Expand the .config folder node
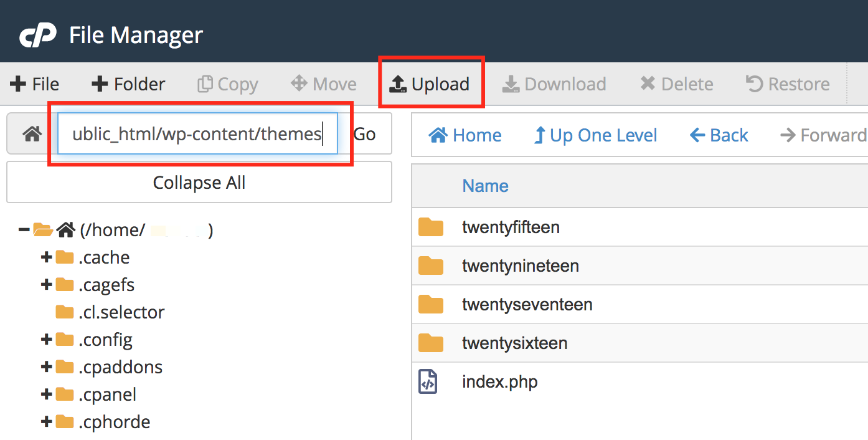 coord(46,340)
